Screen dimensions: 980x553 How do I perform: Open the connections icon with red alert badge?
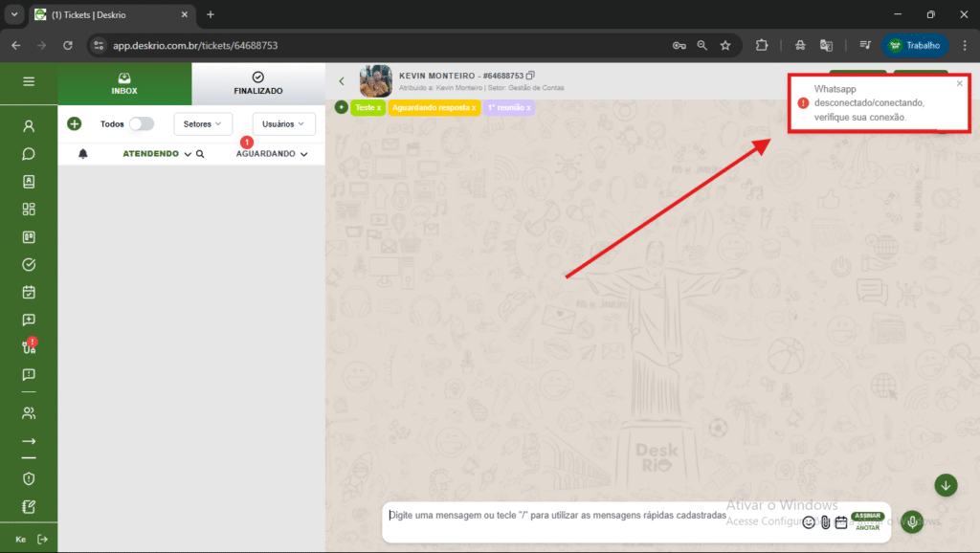click(x=30, y=346)
